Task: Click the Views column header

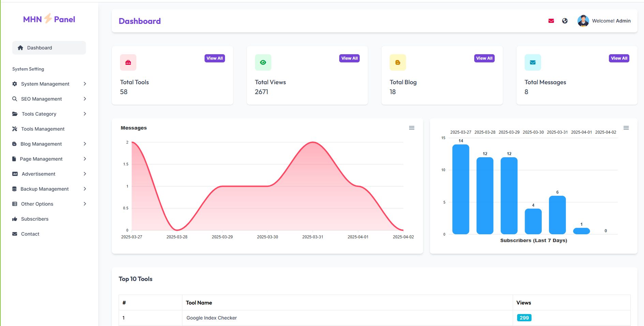Action: click(x=572, y=302)
